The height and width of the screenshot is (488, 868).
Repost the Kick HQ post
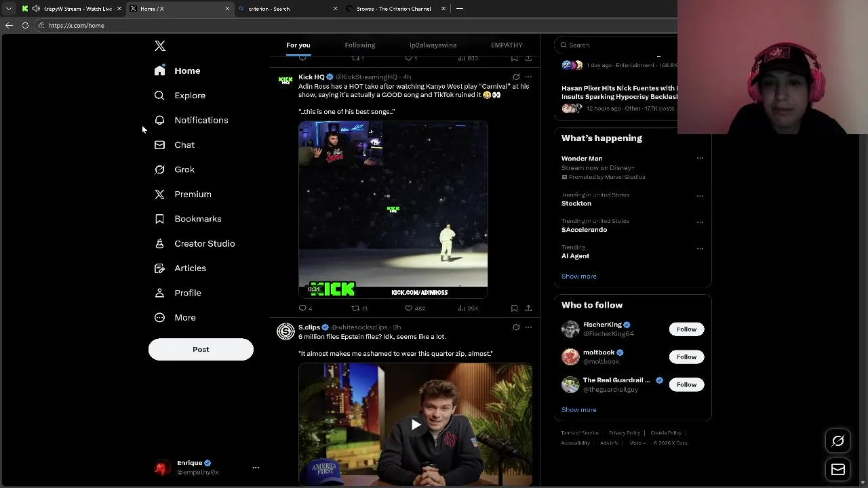click(359, 308)
